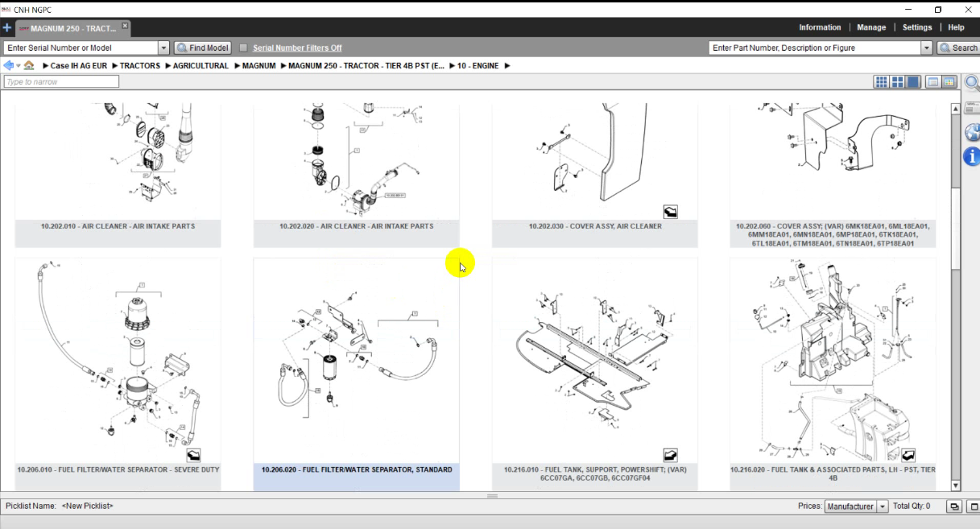Screen dimensions: 980x529
Task: Select AGRICULTURAL breadcrumb
Action: pyautogui.click(x=201, y=66)
